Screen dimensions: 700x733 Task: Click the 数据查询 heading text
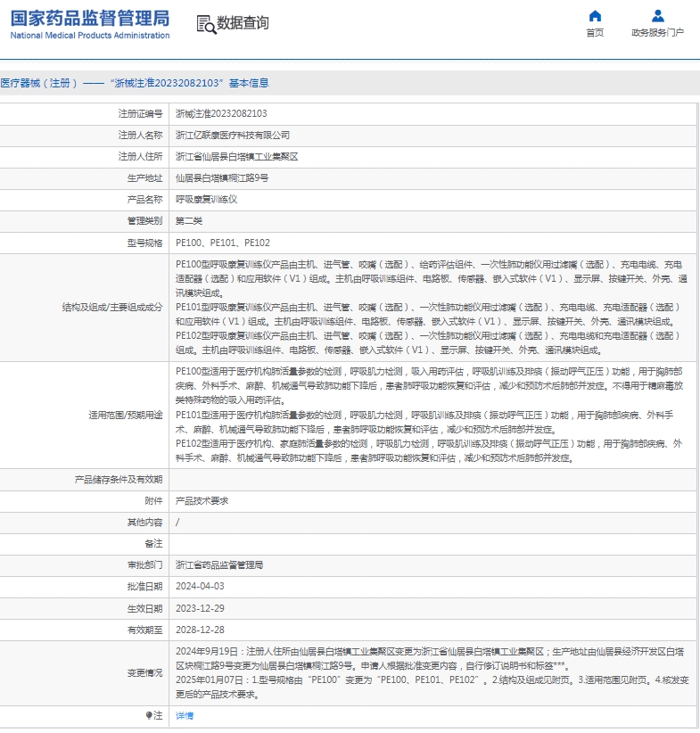tap(243, 23)
